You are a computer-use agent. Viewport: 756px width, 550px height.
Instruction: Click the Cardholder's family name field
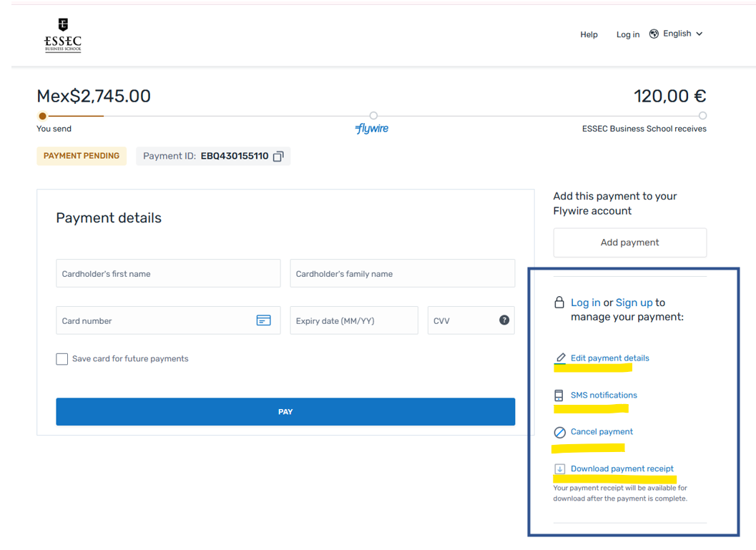[403, 273]
